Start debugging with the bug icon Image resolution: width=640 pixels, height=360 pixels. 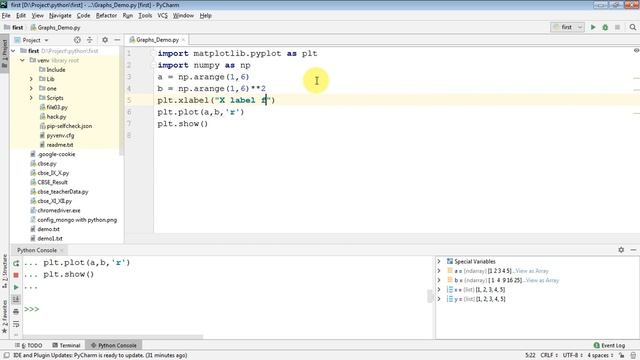[605, 27]
